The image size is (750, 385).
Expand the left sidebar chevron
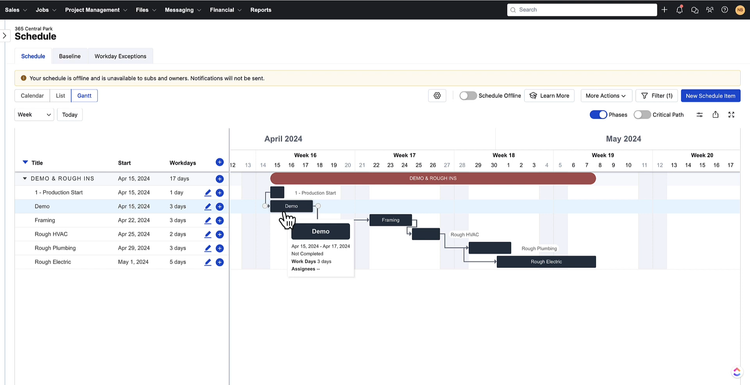click(x=4, y=36)
